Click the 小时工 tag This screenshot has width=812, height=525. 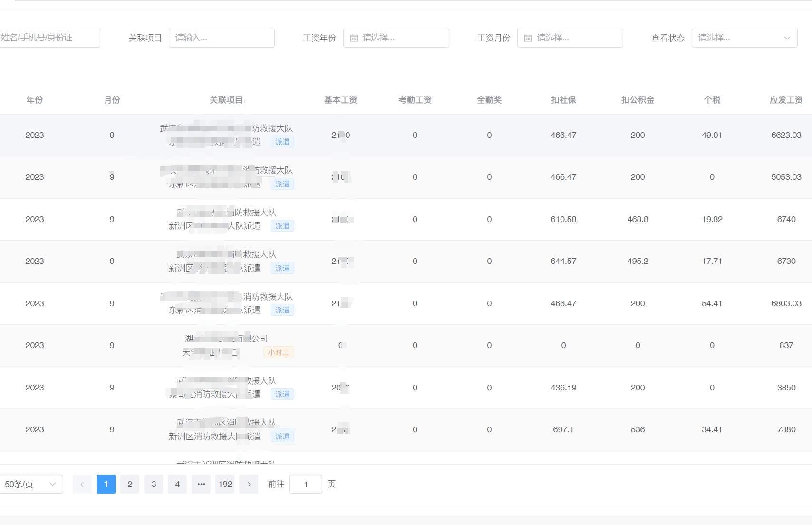coord(279,352)
